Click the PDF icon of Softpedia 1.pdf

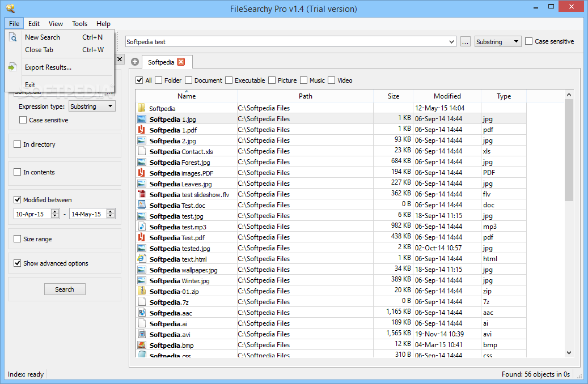(141, 130)
